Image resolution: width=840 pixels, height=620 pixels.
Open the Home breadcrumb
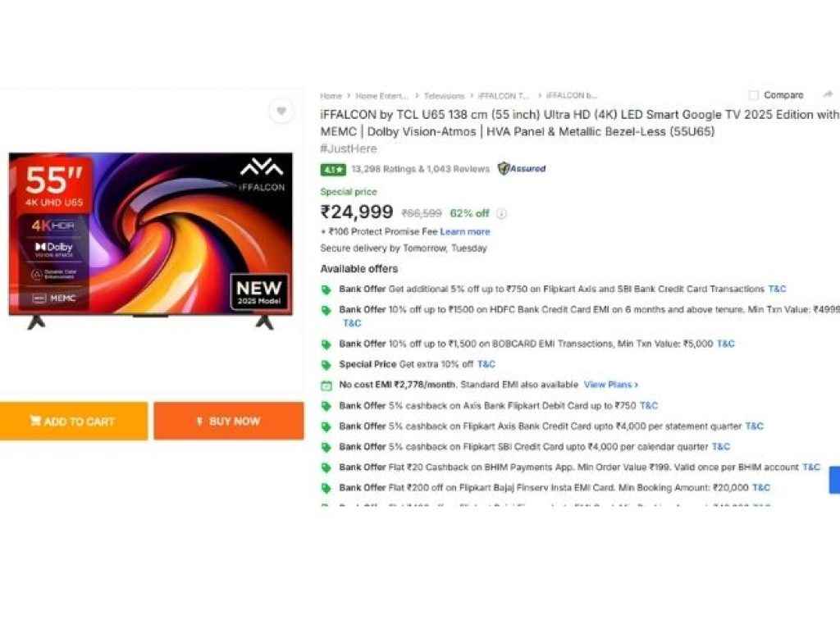(x=331, y=96)
